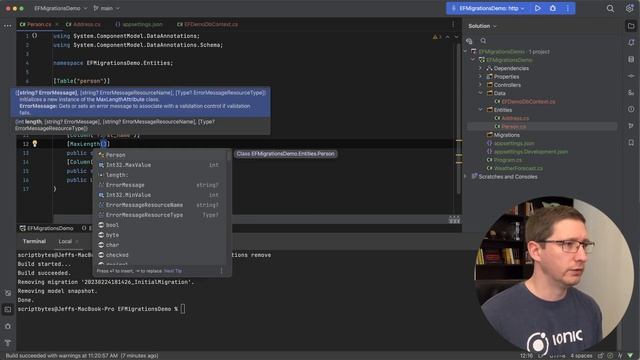640x360 pixels.
Task: Click the light bulb quick-fix icon on line 12
Action: [x=35, y=143]
